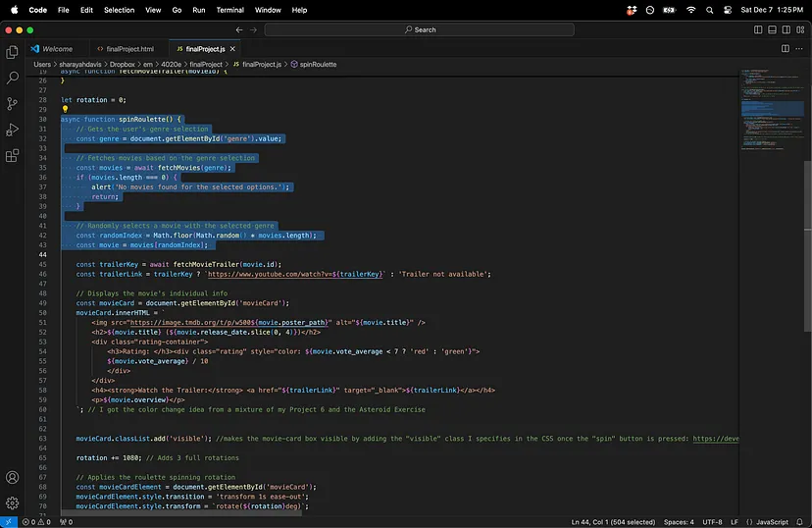Viewport: 812px width, 528px height.
Task: Open the Search sidebar panel
Action: coord(13,78)
